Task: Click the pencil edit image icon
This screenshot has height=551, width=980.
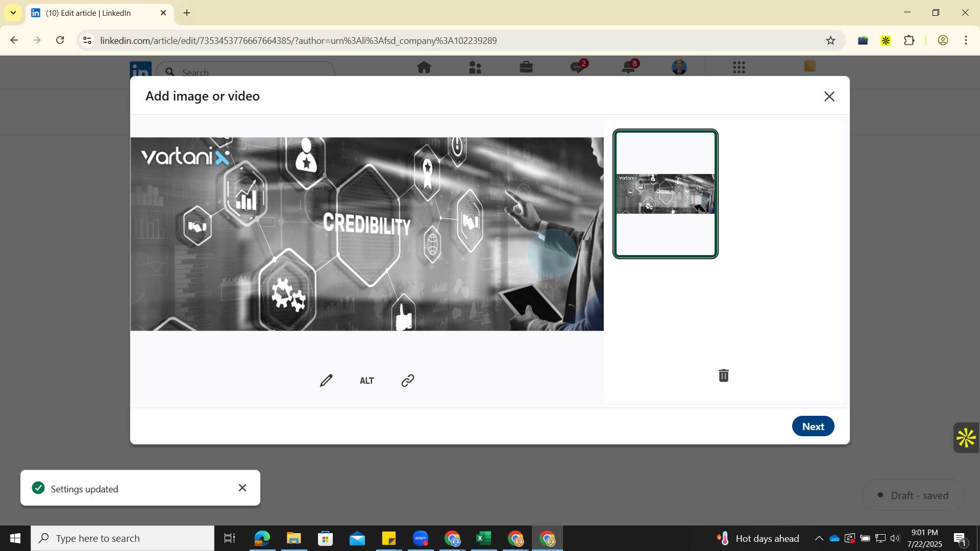Action: 326,381
